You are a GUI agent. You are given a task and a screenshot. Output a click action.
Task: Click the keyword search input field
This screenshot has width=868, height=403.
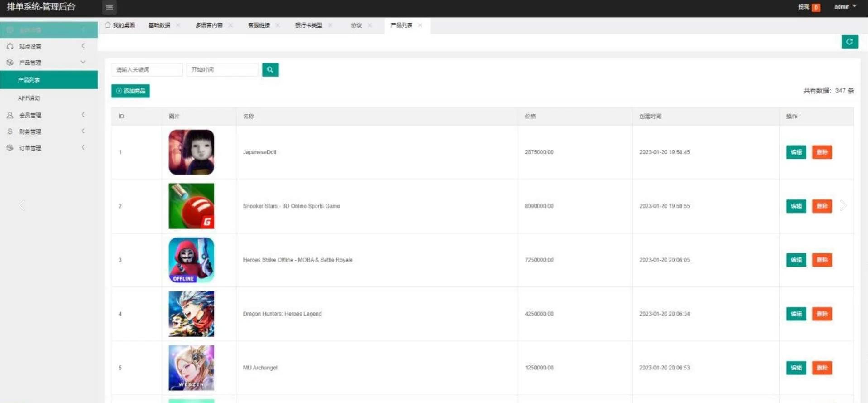tap(147, 69)
